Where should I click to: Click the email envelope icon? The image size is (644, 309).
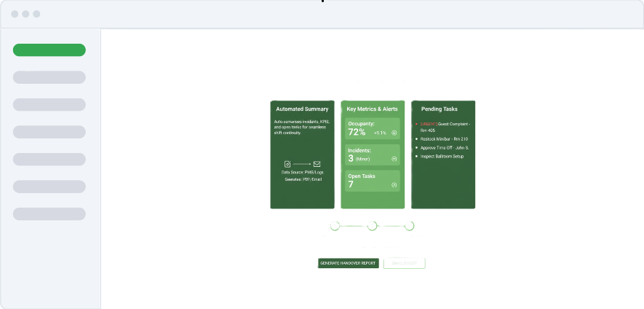click(317, 164)
